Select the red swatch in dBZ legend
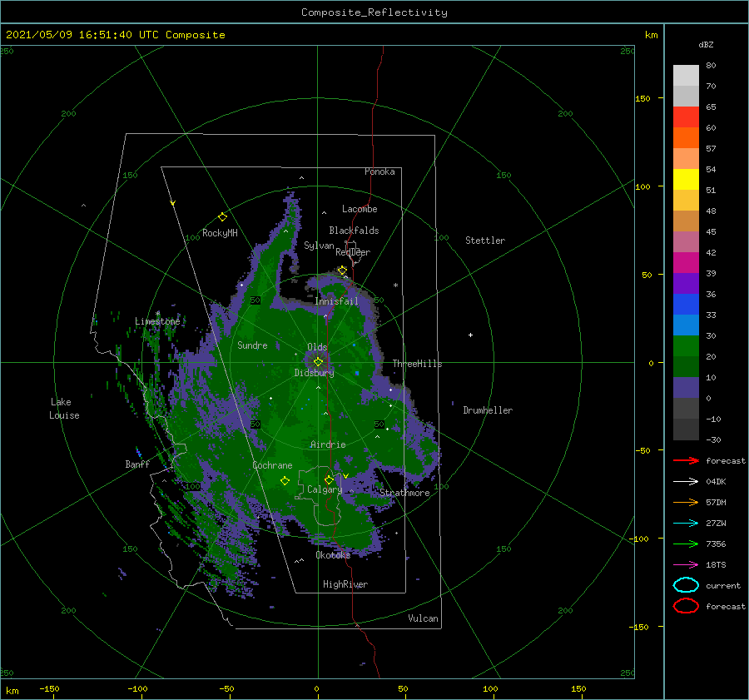 click(x=686, y=117)
